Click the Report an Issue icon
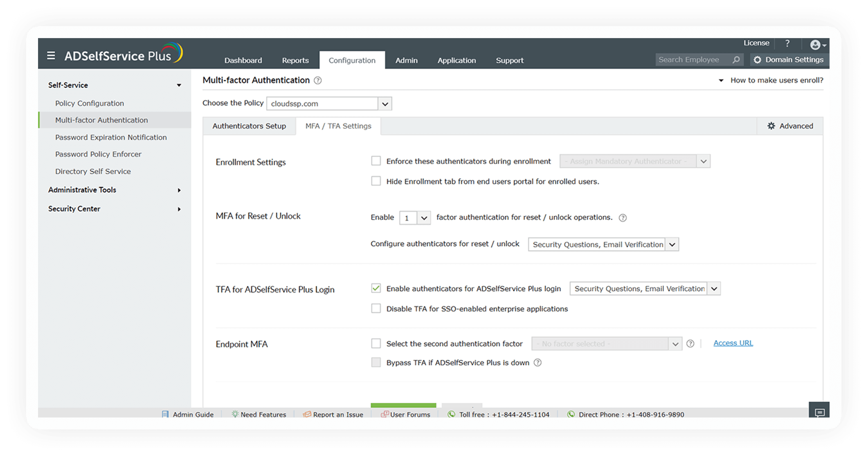868x456 pixels. pyautogui.click(x=307, y=414)
